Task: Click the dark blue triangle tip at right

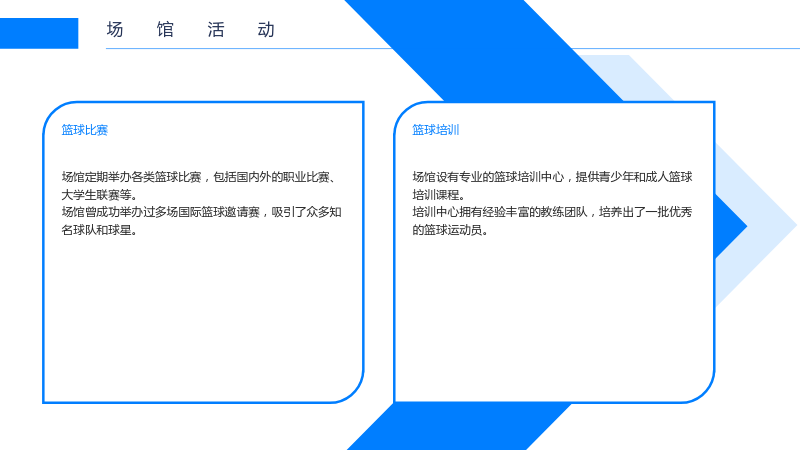Action: pos(730,227)
